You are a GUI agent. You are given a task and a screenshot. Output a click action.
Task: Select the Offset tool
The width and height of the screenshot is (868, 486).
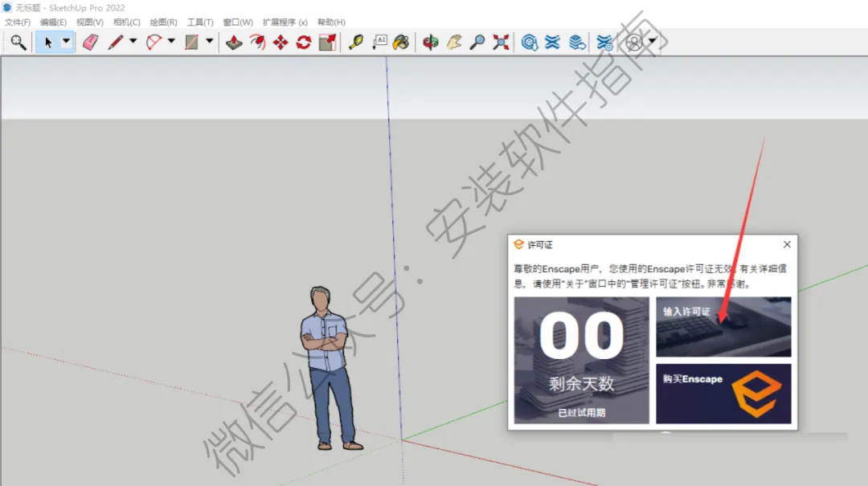(x=257, y=43)
